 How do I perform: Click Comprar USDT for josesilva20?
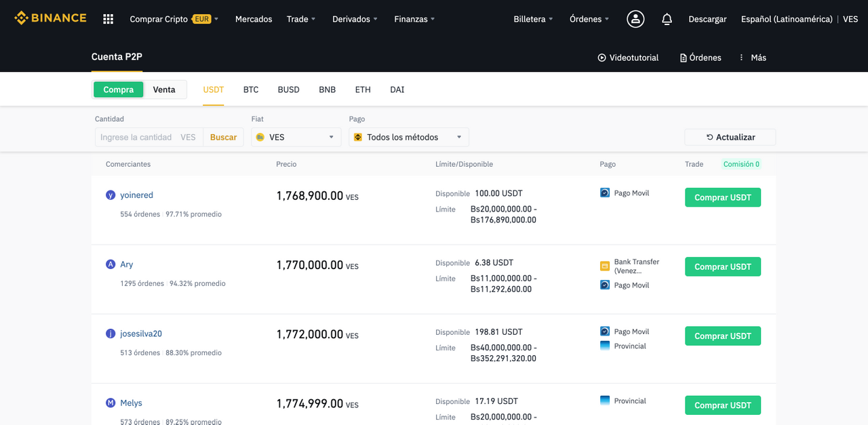pyautogui.click(x=723, y=336)
